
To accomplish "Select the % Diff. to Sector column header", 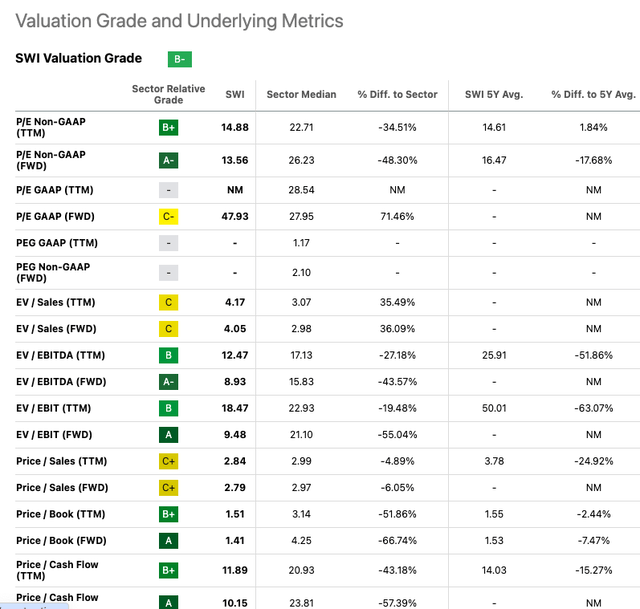I will [397, 95].
